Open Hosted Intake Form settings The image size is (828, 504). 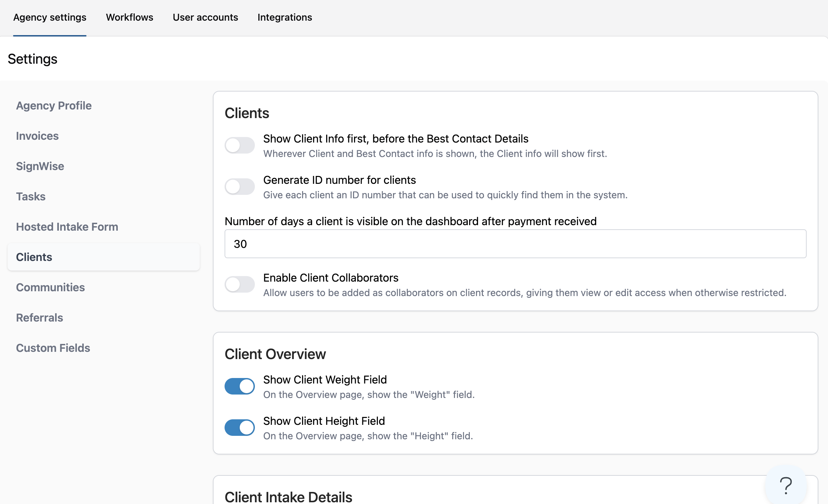(x=67, y=227)
